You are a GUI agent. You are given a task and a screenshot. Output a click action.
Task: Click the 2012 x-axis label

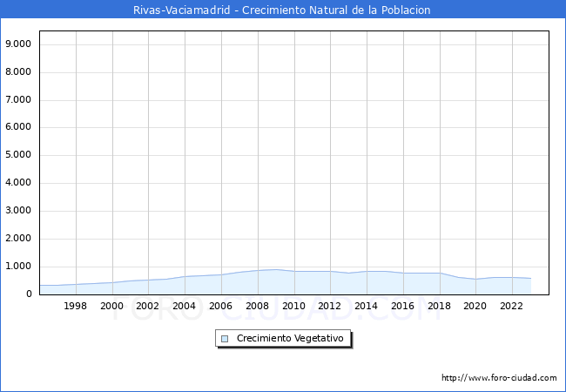click(x=329, y=306)
